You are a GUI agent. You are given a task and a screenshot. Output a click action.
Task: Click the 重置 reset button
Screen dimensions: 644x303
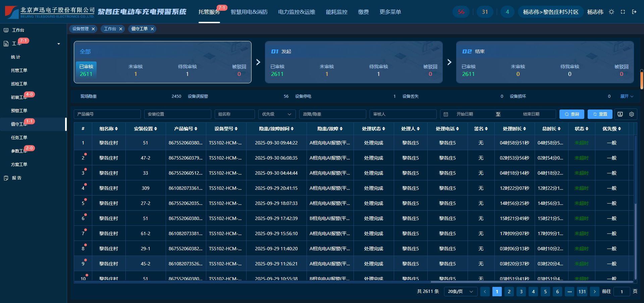pos(600,114)
